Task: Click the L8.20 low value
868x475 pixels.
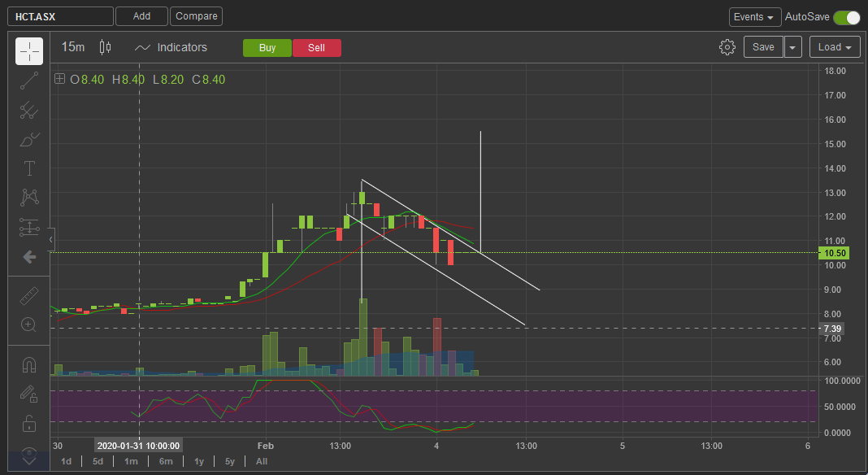Action: (x=168, y=79)
